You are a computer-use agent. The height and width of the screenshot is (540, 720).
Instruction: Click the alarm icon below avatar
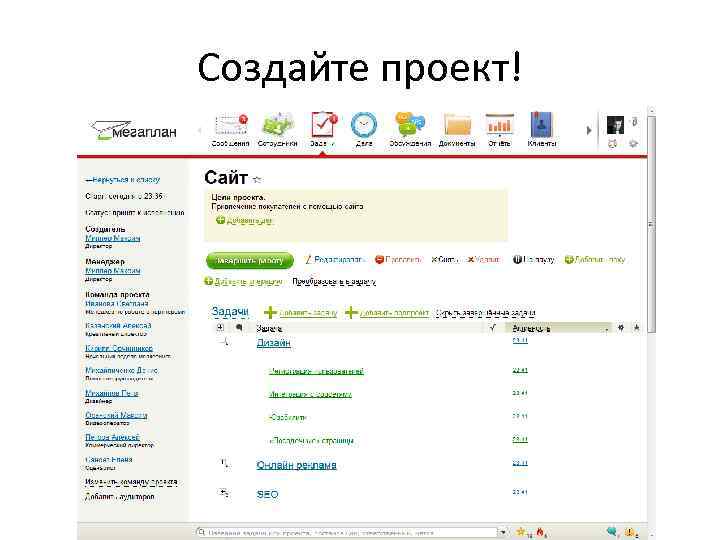point(612,144)
